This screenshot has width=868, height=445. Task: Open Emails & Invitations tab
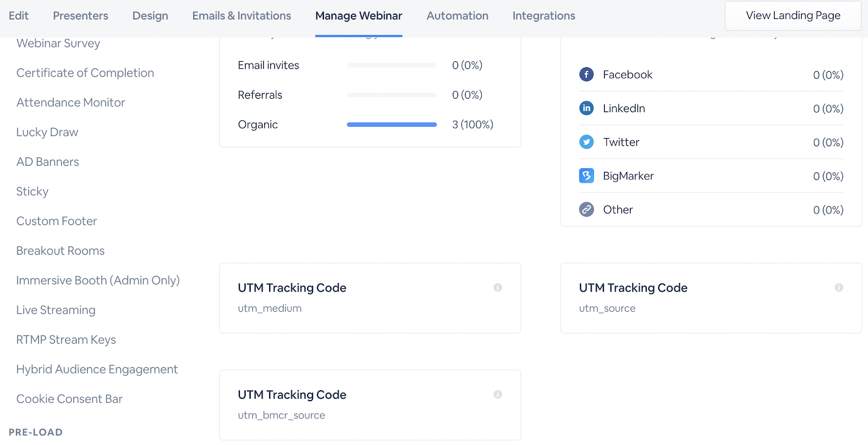pos(241,16)
